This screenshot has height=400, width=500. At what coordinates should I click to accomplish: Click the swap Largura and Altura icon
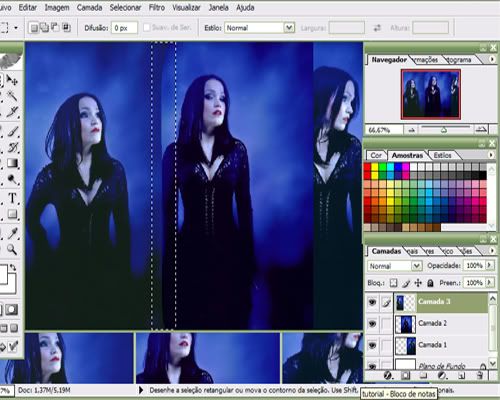coord(377,28)
